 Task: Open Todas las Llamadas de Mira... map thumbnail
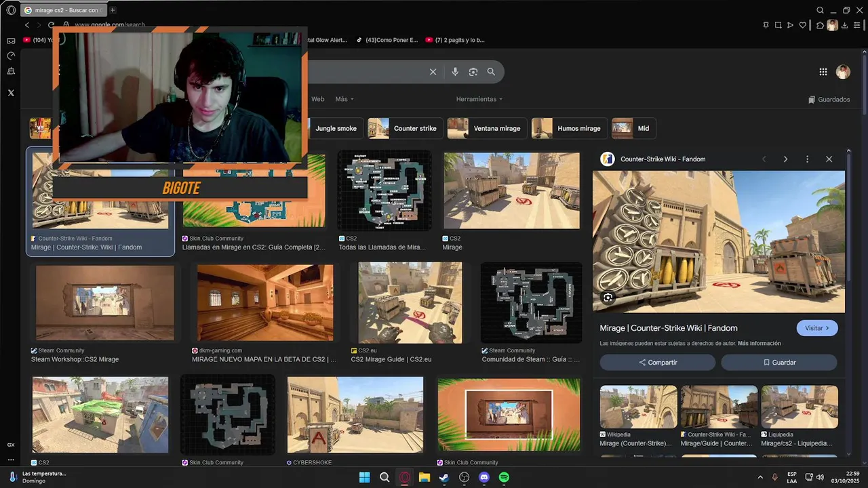point(384,191)
